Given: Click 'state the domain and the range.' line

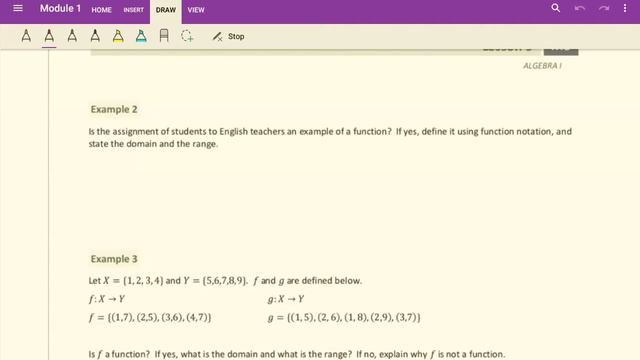Looking at the screenshot, I should coord(153,144).
